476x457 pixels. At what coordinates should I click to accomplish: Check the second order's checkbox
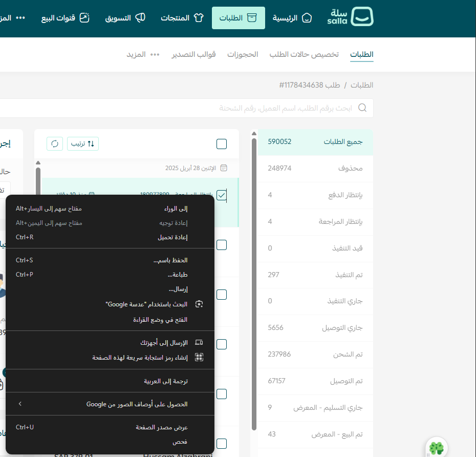click(222, 245)
